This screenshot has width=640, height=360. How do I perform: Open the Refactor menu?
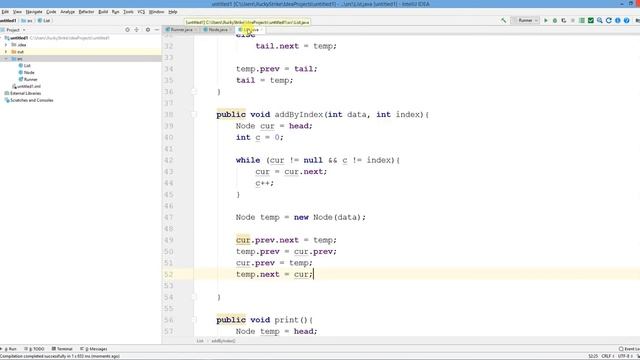[86, 12]
